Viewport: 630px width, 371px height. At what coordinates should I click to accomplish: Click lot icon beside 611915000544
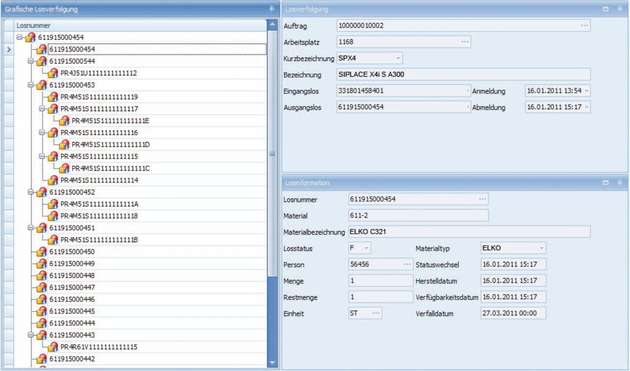click(41, 61)
